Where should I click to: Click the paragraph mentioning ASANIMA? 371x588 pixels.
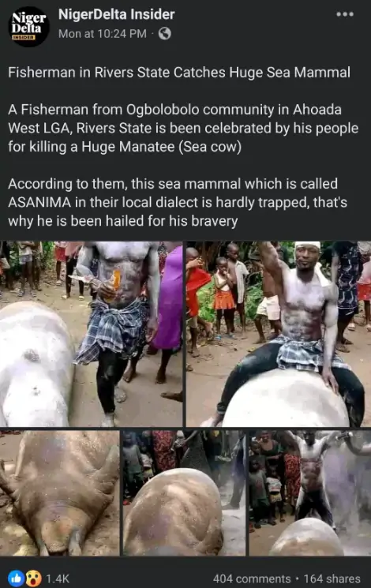pos(178,202)
